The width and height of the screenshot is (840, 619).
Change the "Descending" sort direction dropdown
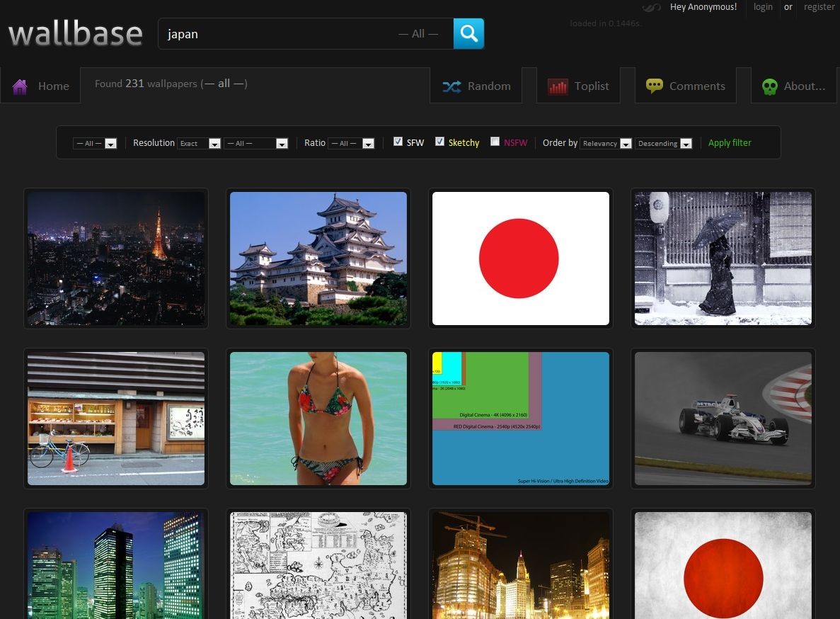click(664, 143)
